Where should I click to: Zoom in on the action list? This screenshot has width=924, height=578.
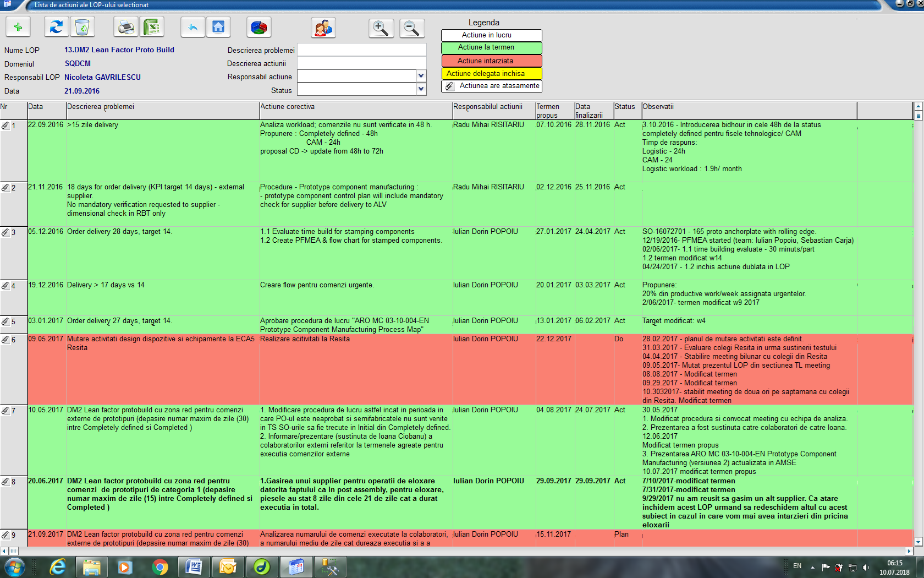click(x=381, y=28)
